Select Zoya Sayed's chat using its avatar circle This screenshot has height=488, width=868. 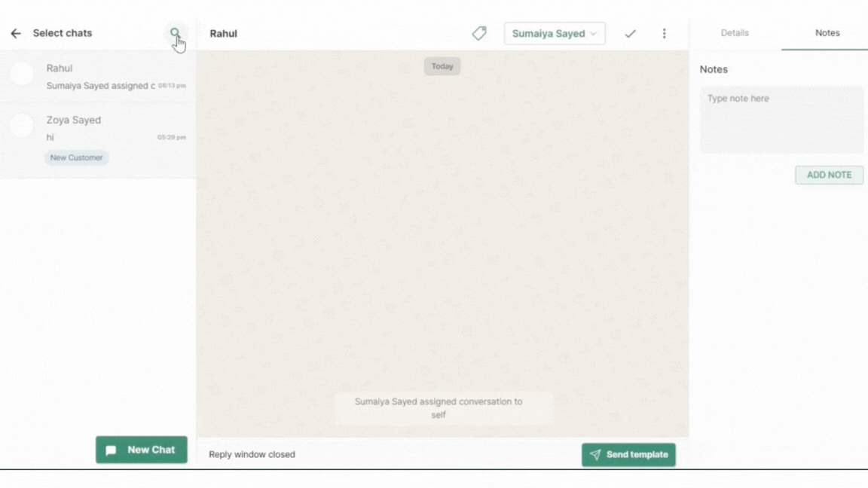[x=22, y=126]
